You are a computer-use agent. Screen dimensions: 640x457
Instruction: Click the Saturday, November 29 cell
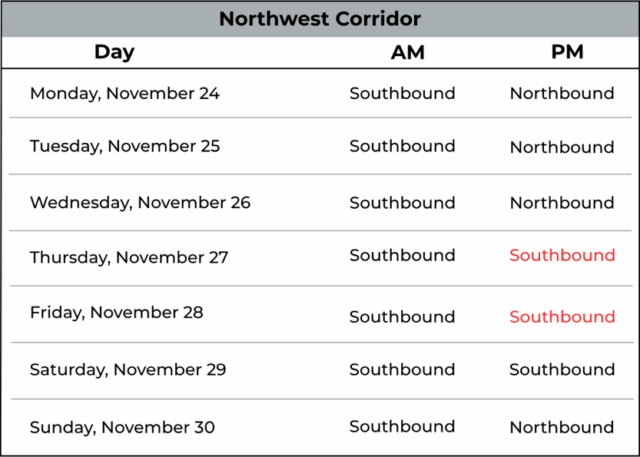(128, 370)
